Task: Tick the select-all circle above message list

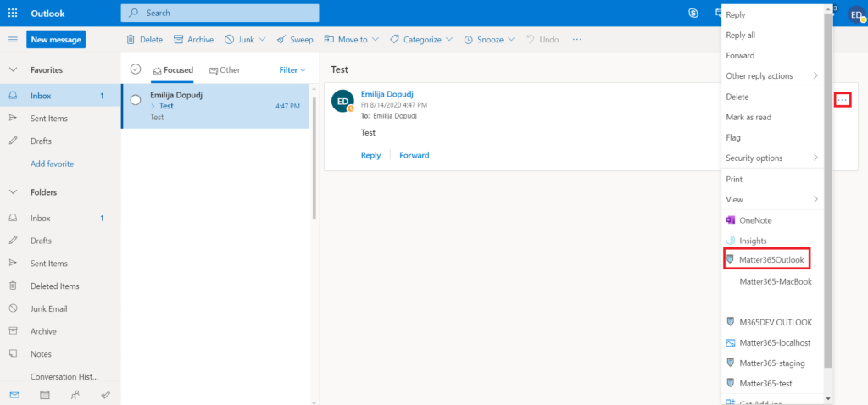Action: (x=136, y=69)
